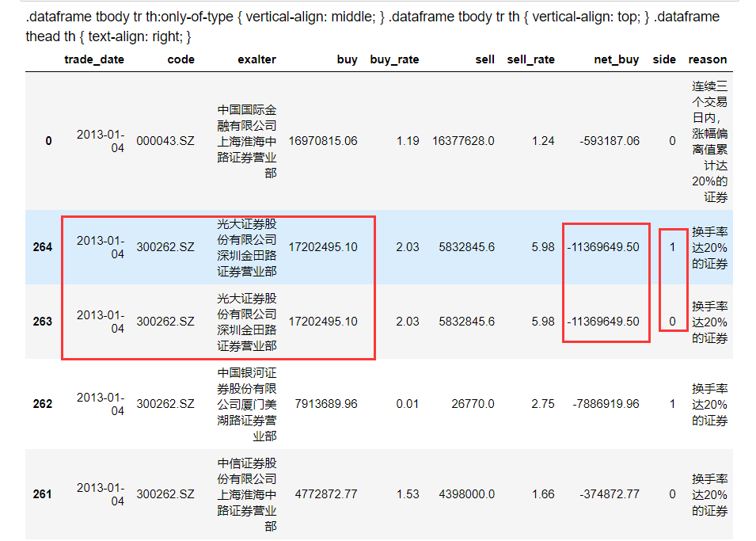
Task: Click the net_buy column header
Action: (616, 59)
